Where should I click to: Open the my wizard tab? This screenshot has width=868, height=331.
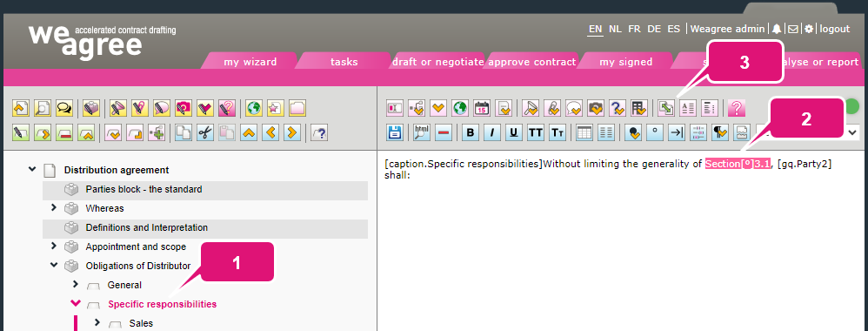[x=250, y=62]
